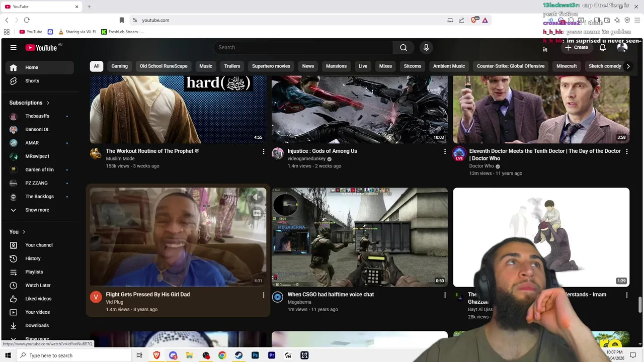The image size is (644, 362).
Task: Select the All filter chip
Action: click(97, 66)
